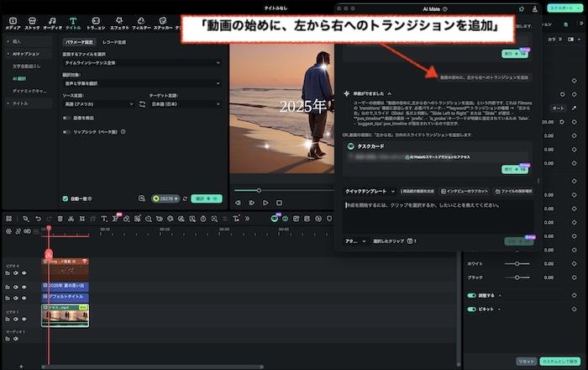Click the previous frame button under preview
This screenshot has width=588, height=370.
238,203
